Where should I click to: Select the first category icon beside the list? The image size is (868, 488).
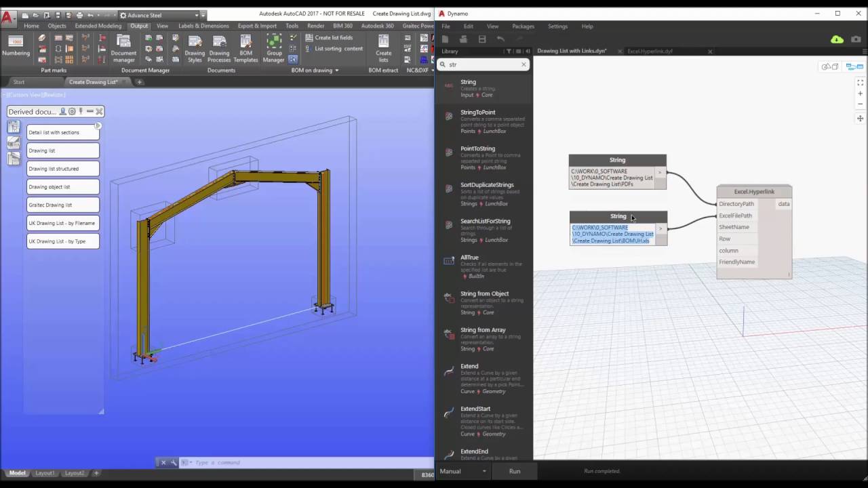tap(14, 127)
